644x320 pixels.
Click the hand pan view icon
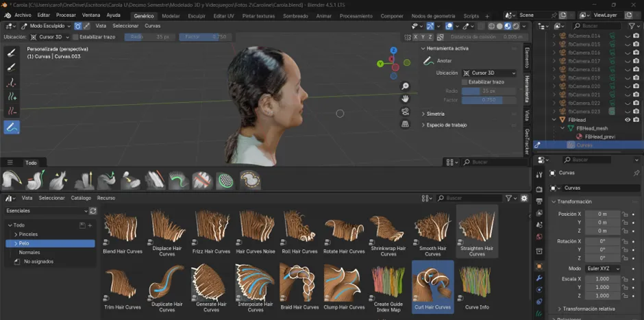406,99
